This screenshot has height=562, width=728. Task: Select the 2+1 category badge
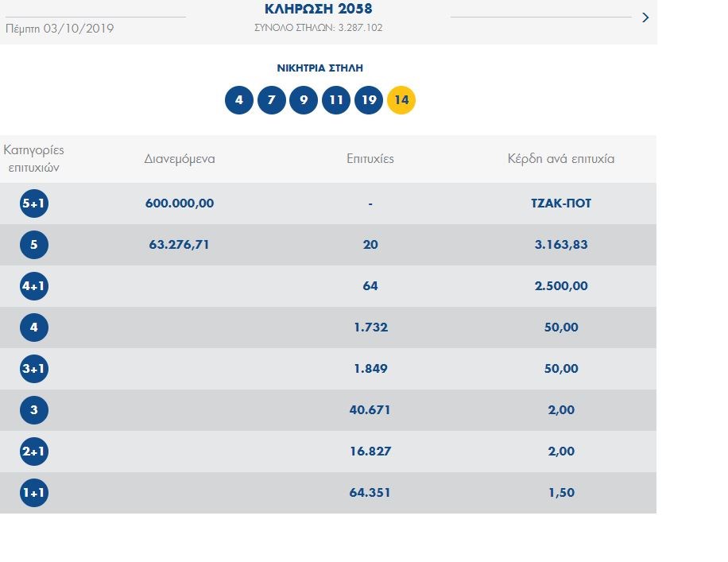click(34, 452)
